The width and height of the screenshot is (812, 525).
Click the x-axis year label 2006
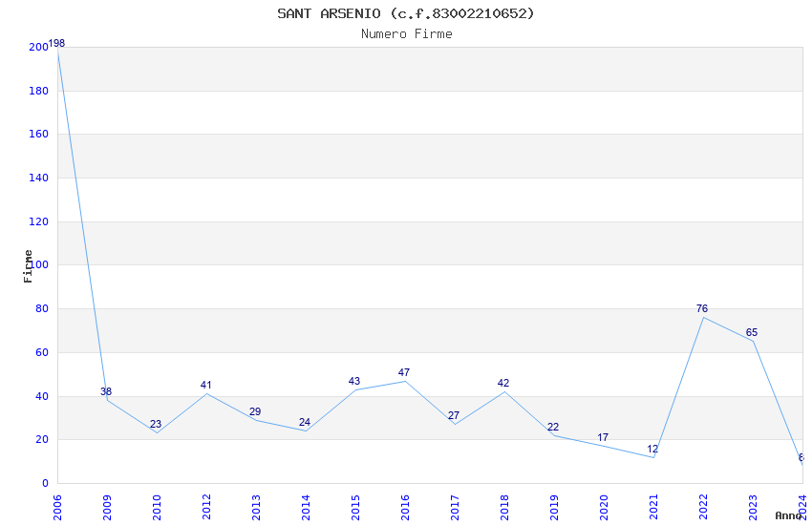tap(57, 508)
